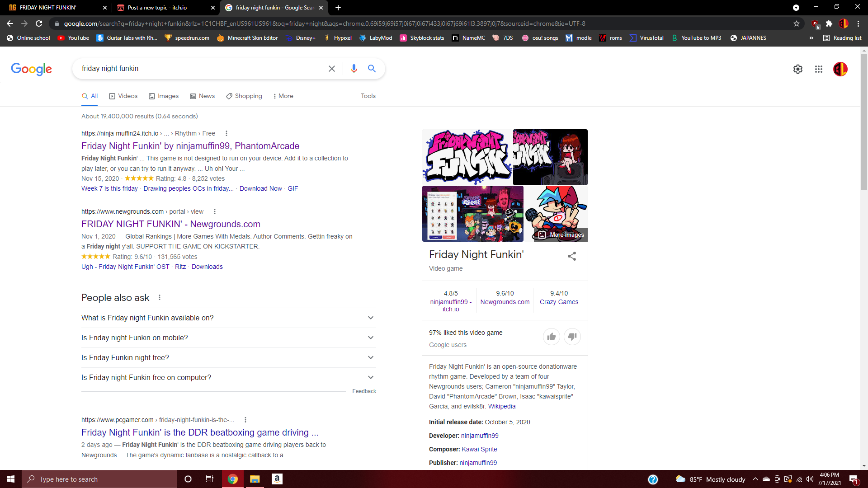This screenshot has width=868, height=488.
Task: Open Task View on the taskbar
Action: pyautogui.click(x=209, y=479)
